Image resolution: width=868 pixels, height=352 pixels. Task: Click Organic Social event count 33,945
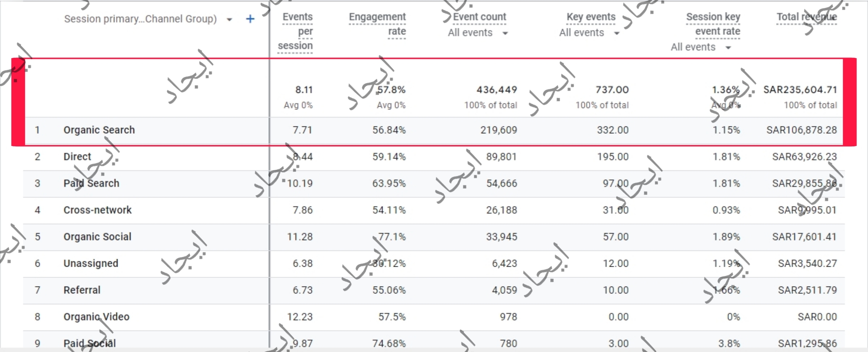pyautogui.click(x=502, y=237)
